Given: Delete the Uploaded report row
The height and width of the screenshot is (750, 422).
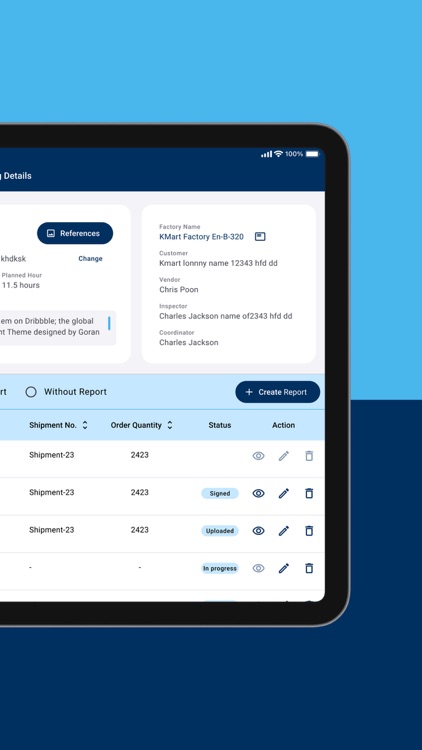Looking at the screenshot, I should [x=309, y=530].
